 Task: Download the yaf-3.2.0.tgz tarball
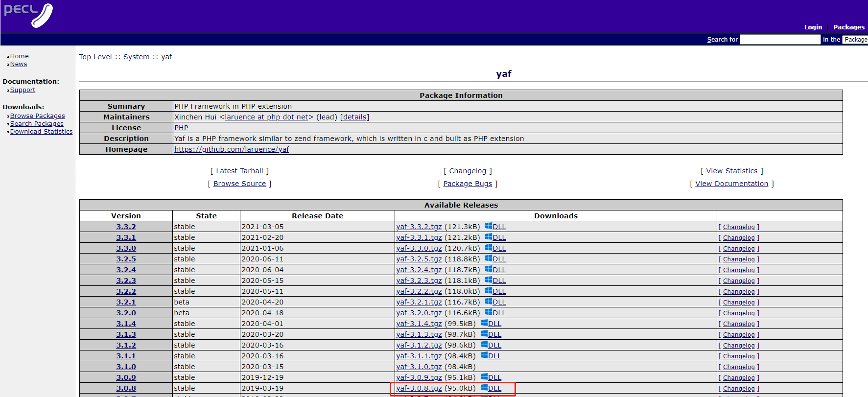tap(419, 313)
